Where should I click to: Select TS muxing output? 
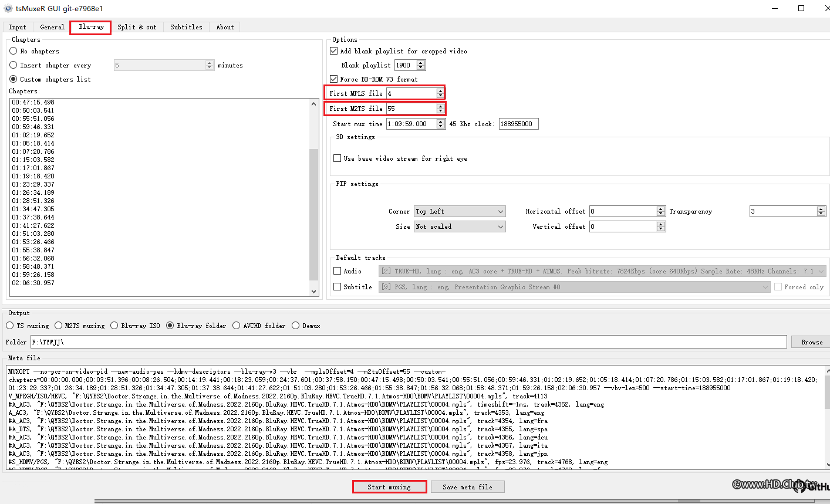pyautogui.click(x=28, y=326)
